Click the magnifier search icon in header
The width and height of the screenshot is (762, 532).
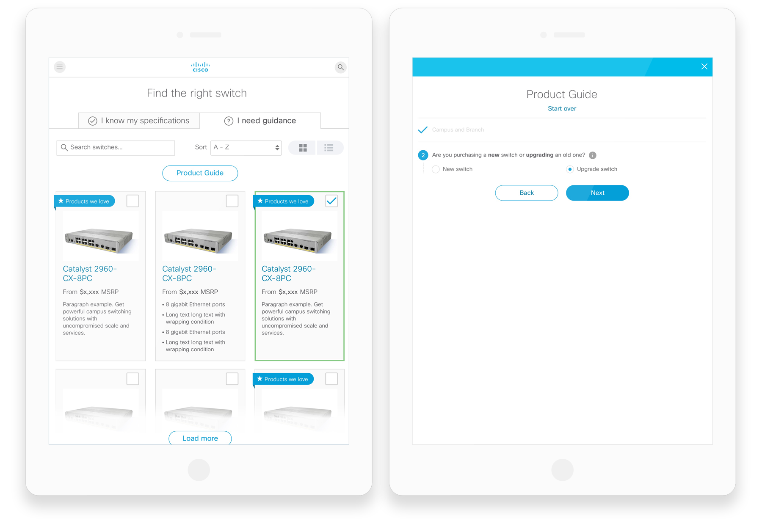(x=340, y=67)
